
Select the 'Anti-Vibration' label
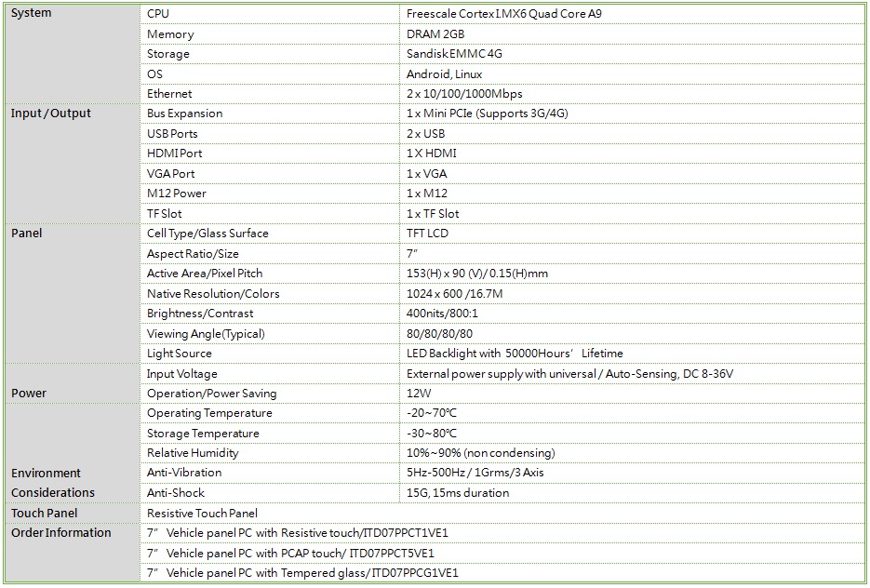pos(184,473)
